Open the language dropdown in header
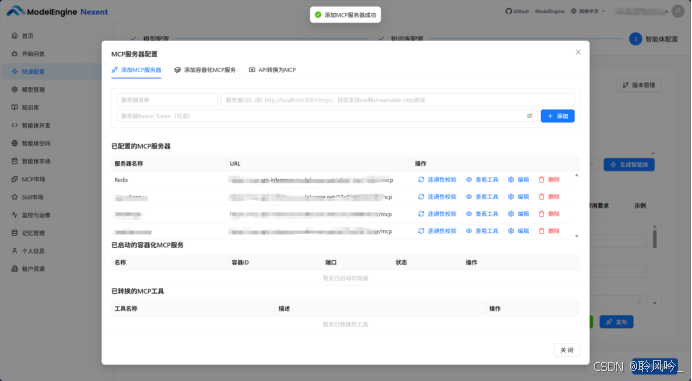 click(588, 11)
